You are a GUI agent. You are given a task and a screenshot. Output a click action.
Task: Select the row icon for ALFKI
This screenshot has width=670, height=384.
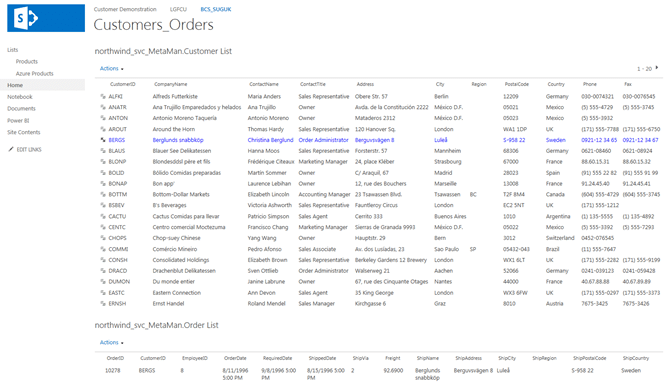pyautogui.click(x=103, y=97)
